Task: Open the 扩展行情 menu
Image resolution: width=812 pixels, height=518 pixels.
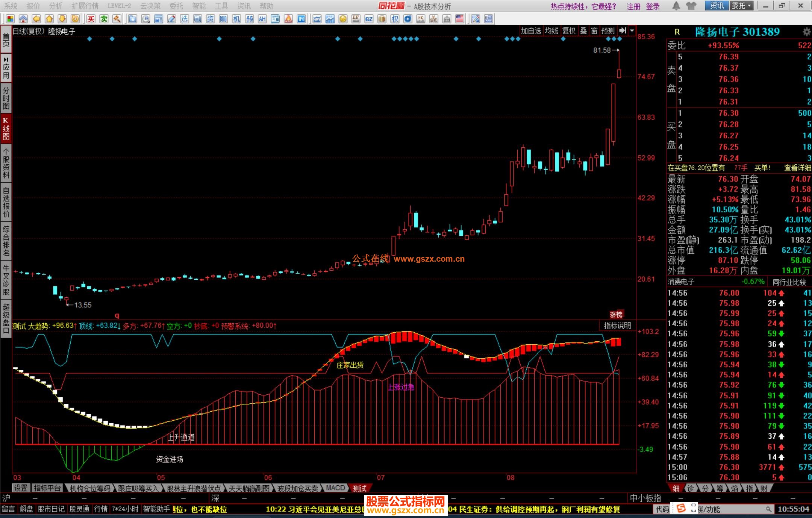Action: pos(85,6)
